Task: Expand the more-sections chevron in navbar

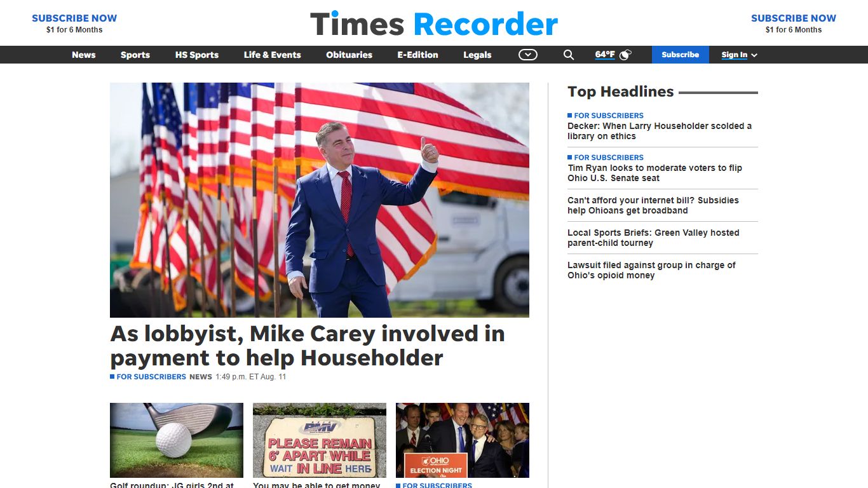Action: click(x=528, y=55)
